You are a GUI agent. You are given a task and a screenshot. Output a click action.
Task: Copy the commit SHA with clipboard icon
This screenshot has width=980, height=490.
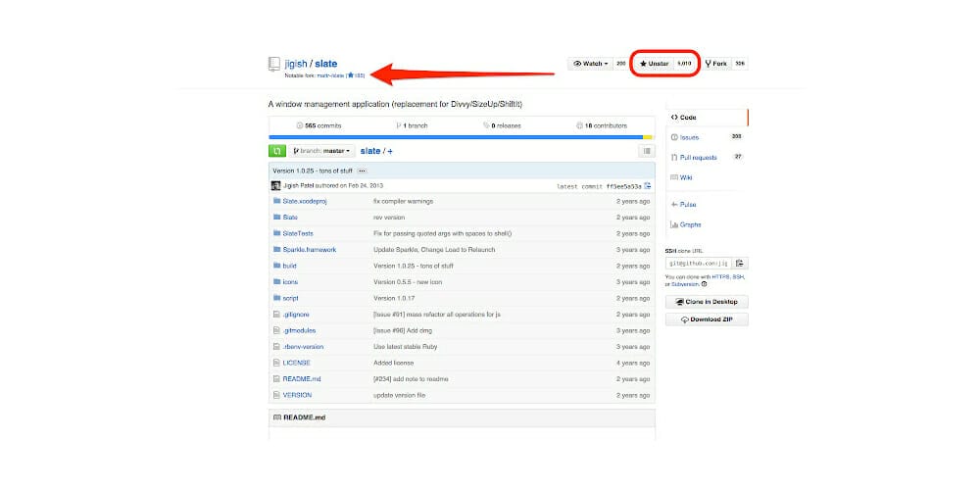coord(648,185)
